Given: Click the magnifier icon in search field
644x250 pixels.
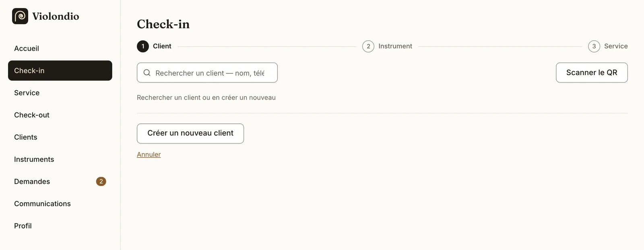Looking at the screenshot, I should point(147,73).
